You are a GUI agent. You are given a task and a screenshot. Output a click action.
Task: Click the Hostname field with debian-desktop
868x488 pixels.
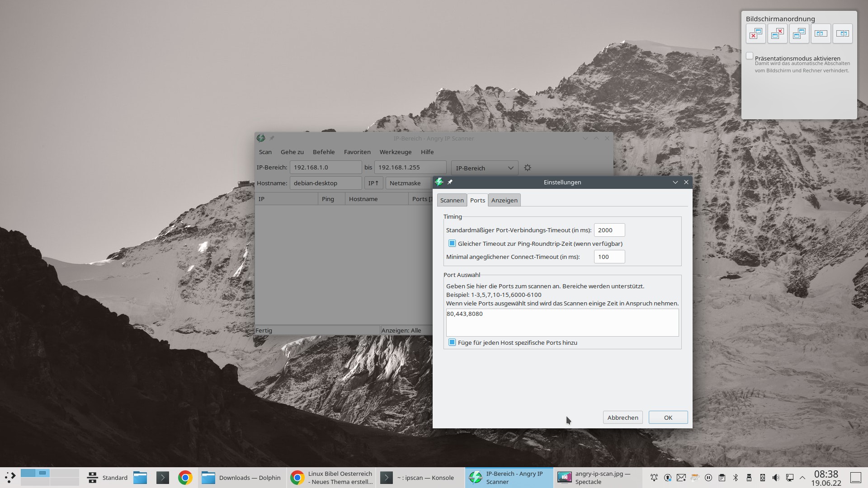click(325, 183)
